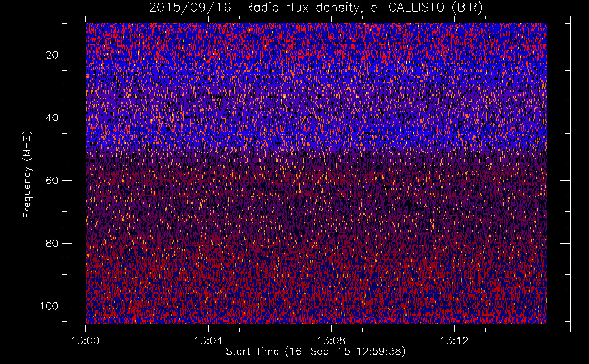Click the '40' frequency tick label
This screenshot has width=589, height=364.
52,118
